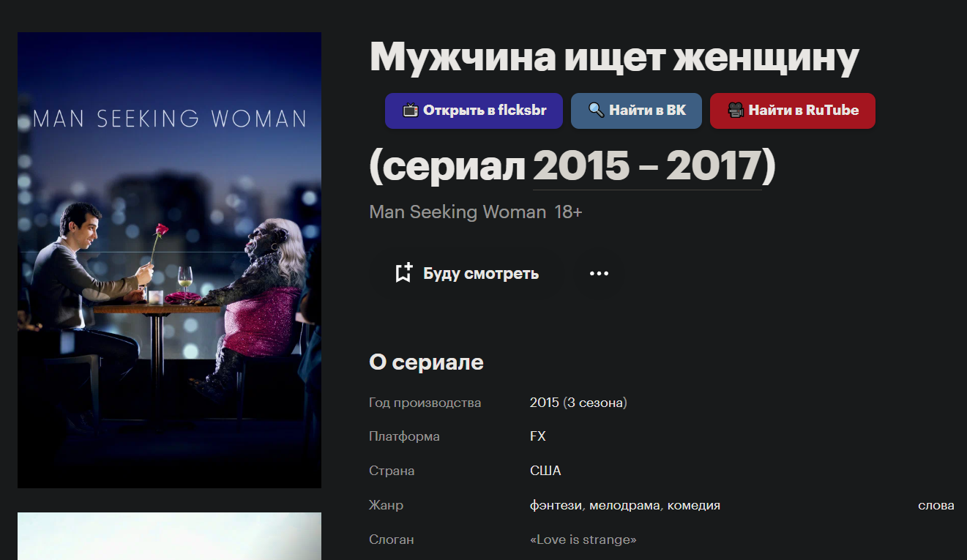Open the США country link
Viewport: 967px width, 560px height.
tap(545, 471)
